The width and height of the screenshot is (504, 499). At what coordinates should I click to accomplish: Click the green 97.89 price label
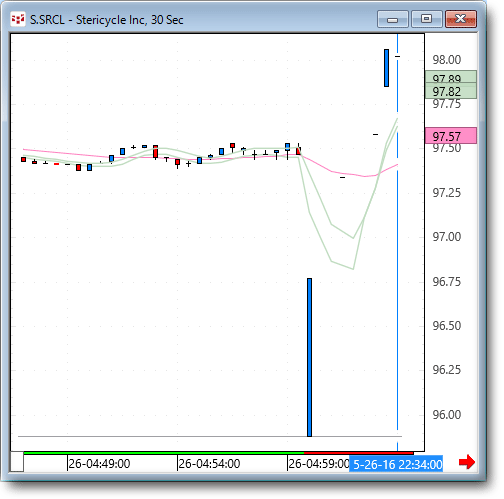click(x=451, y=77)
